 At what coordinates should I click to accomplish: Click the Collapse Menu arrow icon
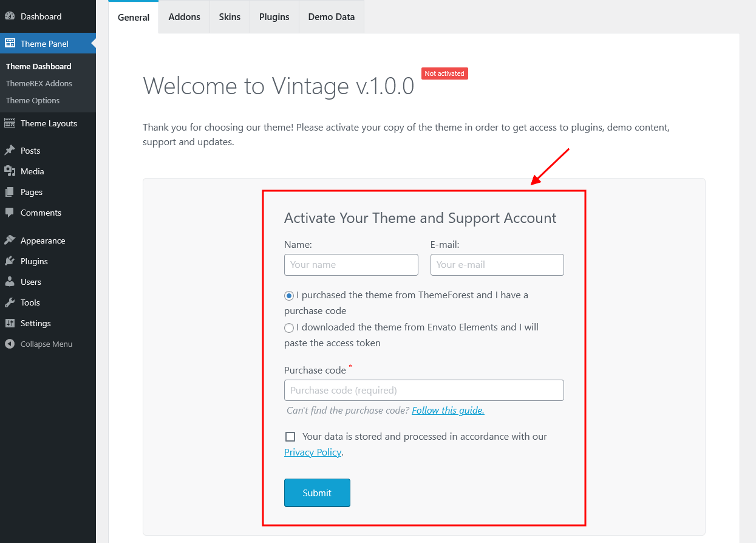pos(10,344)
